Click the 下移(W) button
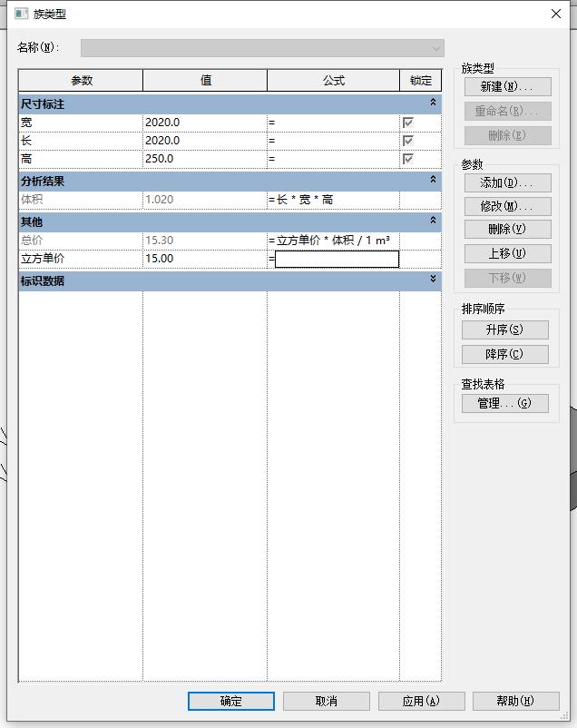The width and height of the screenshot is (577, 728). [x=508, y=278]
